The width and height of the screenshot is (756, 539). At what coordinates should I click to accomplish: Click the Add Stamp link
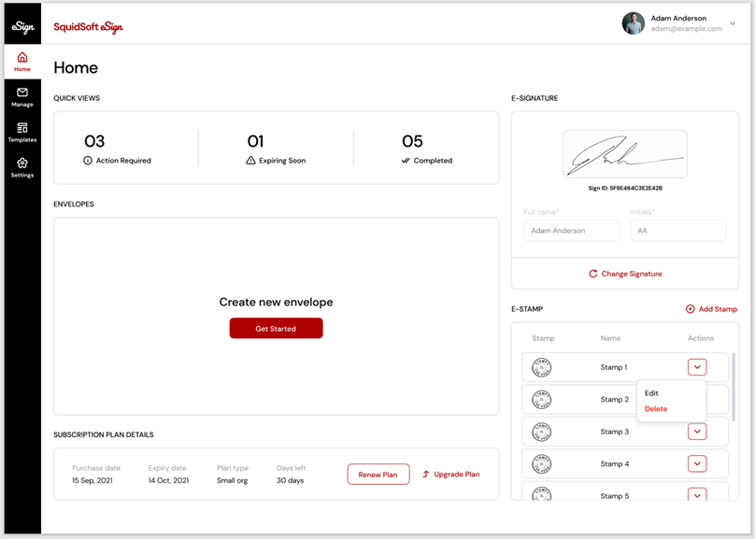pyautogui.click(x=711, y=309)
